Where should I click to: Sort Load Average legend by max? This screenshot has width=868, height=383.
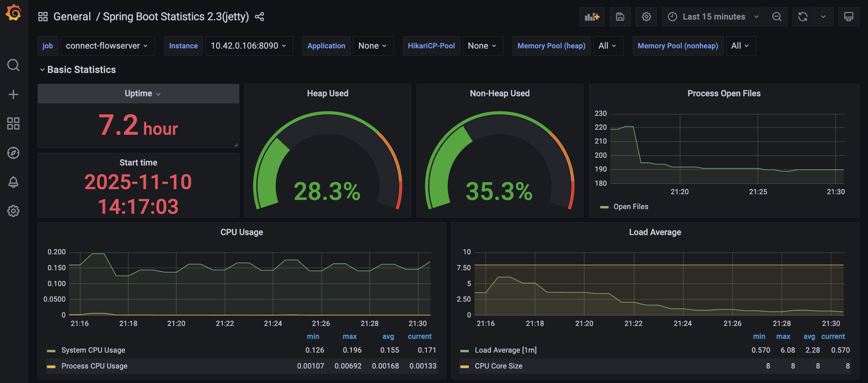point(783,336)
